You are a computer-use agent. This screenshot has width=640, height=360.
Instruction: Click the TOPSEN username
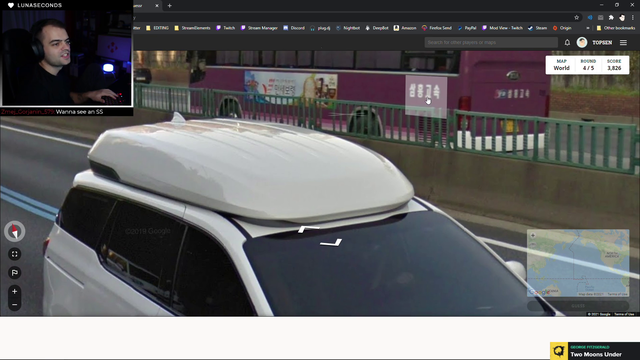(602, 42)
